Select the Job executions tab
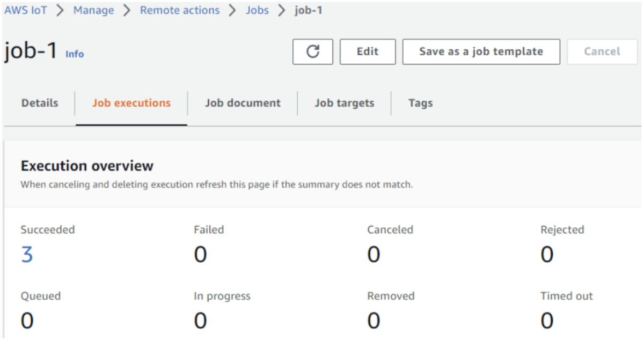The height and width of the screenshot is (350, 644). click(x=131, y=103)
